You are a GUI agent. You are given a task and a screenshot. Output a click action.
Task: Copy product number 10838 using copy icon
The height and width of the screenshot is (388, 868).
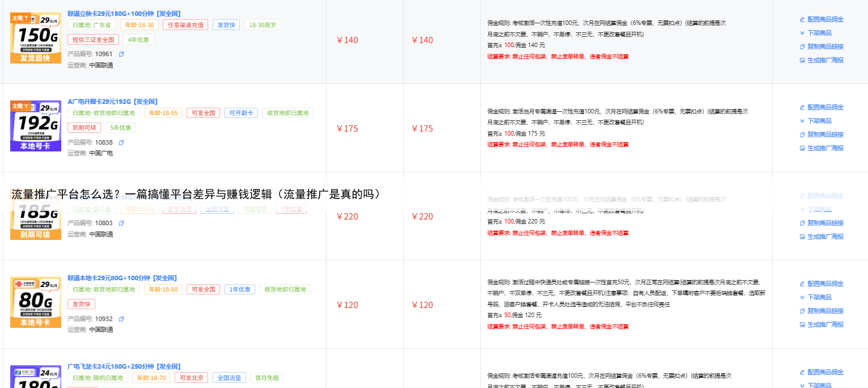[121, 142]
